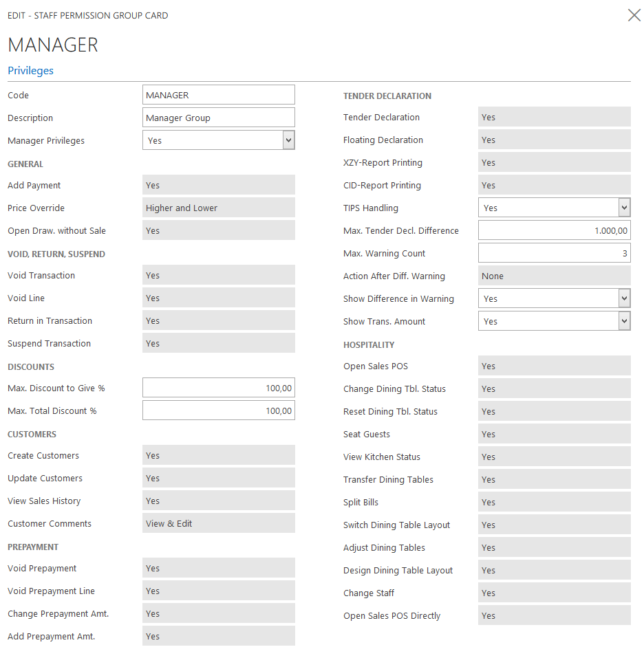Screen dimensions: 644x647
Task: Select the Max. Discount to Give % field
Action: click(218, 388)
